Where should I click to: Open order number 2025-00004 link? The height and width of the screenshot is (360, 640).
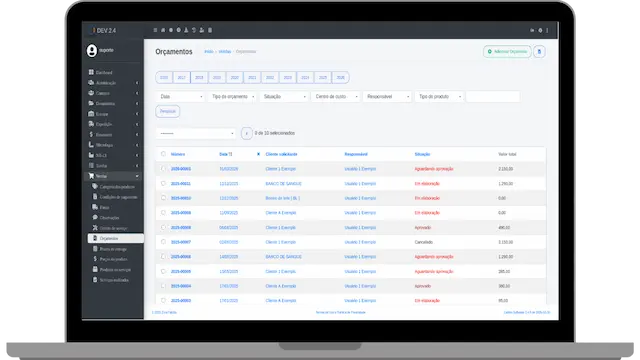pyautogui.click(x=181, y=286)
